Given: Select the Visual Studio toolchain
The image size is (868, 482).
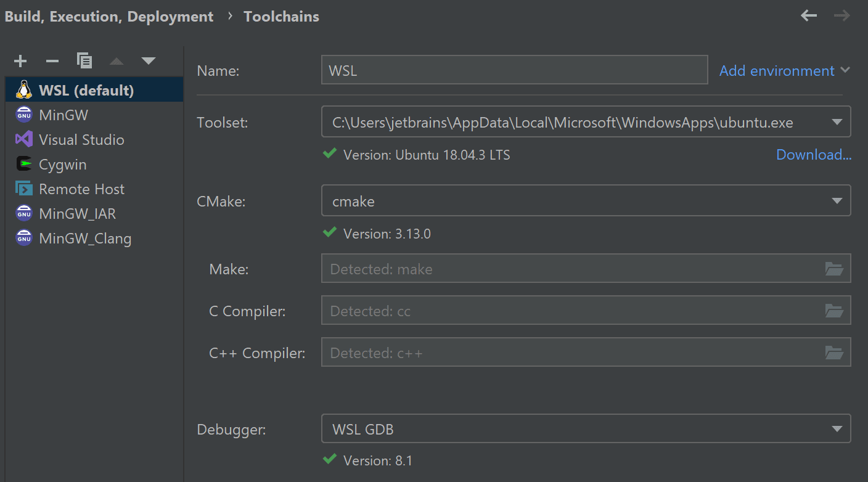Looking at the screenshot, I should click(94, 139).
